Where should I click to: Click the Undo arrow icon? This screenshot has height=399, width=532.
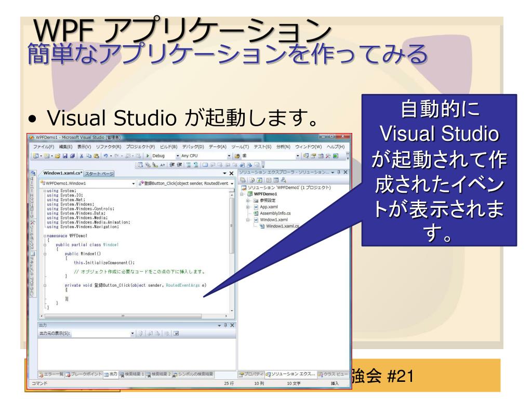[105, 156]
